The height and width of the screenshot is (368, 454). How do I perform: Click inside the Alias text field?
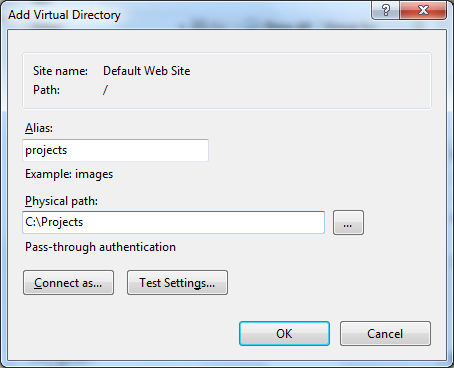coord(115,150)
